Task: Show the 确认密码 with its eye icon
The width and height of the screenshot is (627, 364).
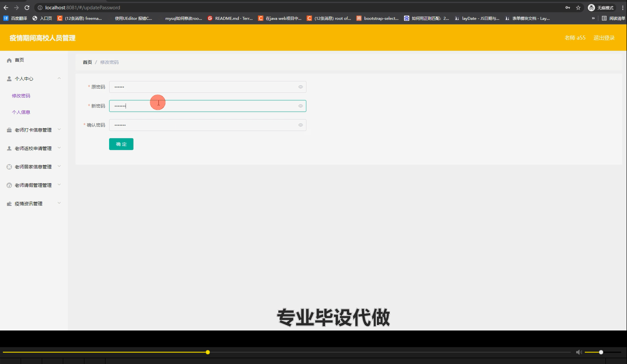Action: point(301,125)
